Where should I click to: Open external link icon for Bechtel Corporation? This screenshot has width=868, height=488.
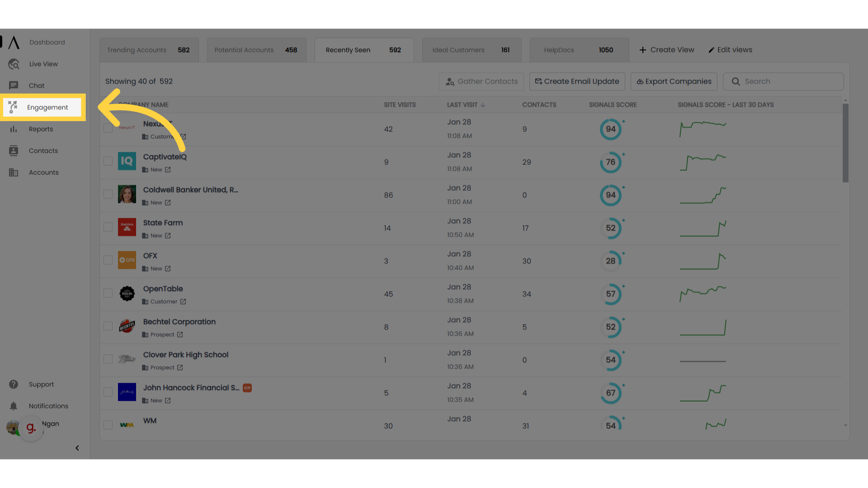coord(180,335)
